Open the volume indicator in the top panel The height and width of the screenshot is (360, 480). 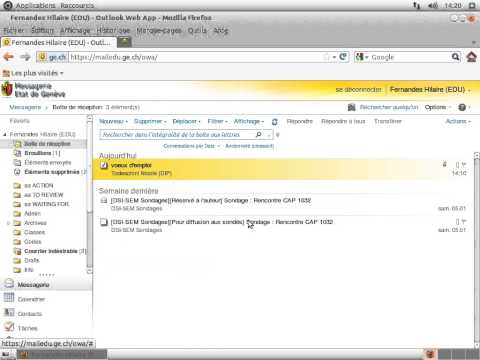point(433,5)
